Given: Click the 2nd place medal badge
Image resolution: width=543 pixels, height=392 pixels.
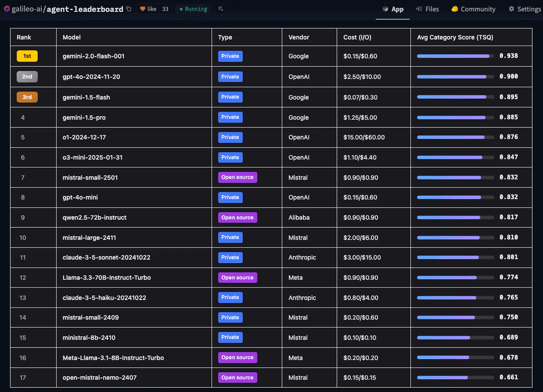Looking at the screenshot, I should coord(27,76).
